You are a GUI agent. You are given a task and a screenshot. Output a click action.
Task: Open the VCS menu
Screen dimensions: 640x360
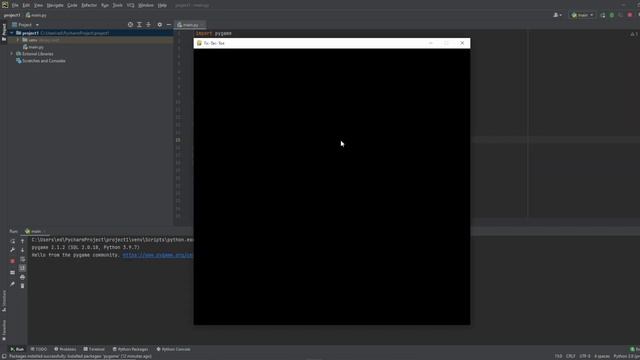[131, 5]
